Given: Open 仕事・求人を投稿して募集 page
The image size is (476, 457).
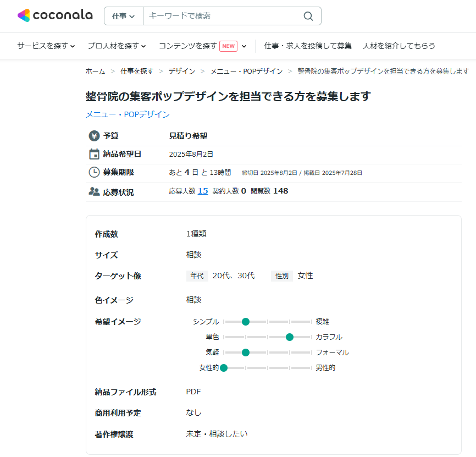Looking at the screenshot, I should coord(308,46).
